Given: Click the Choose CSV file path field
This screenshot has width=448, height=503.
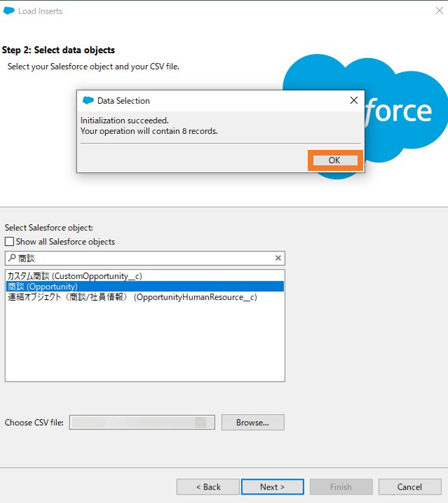Looking at the screenshot, I should pyautogui.click(x=142, y=422).
